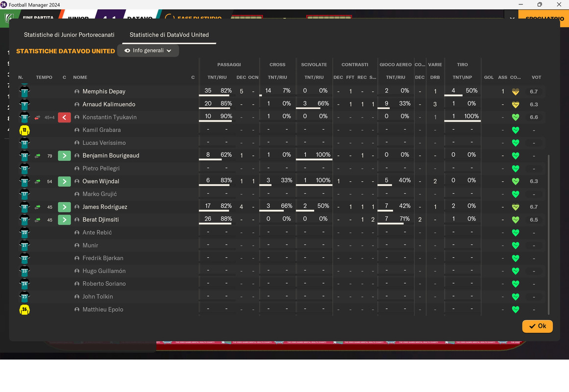Open James Rodríguez's player profile
The height and width of the screenshot is (392, 569).
[x=105, y=207]
